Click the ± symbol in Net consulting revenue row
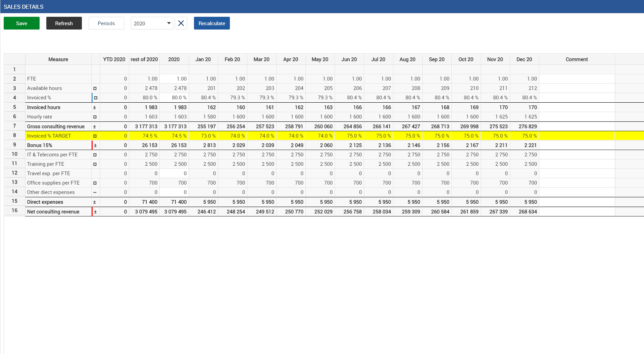The width and height of the screenshot is (644, 354). 95,212
